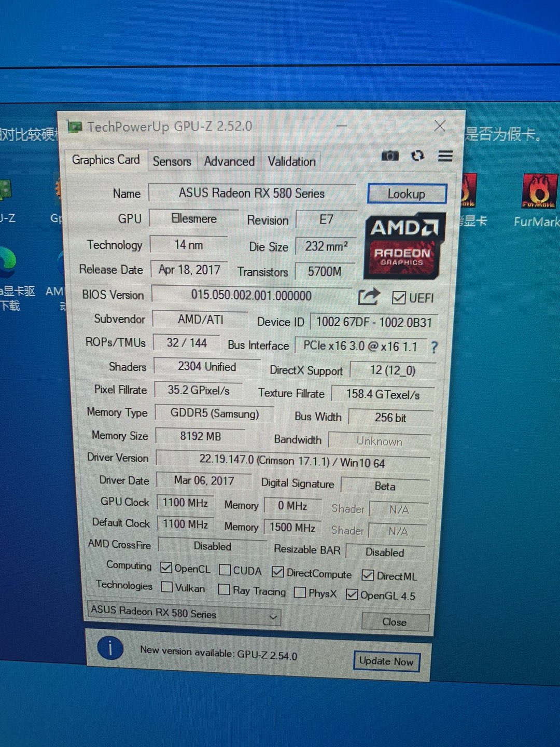Image resolution: width=560 pixels, height=747 pixels.
Task: Click the New version available GPU-Z 2.54.0 text
Action: (218, 653)
